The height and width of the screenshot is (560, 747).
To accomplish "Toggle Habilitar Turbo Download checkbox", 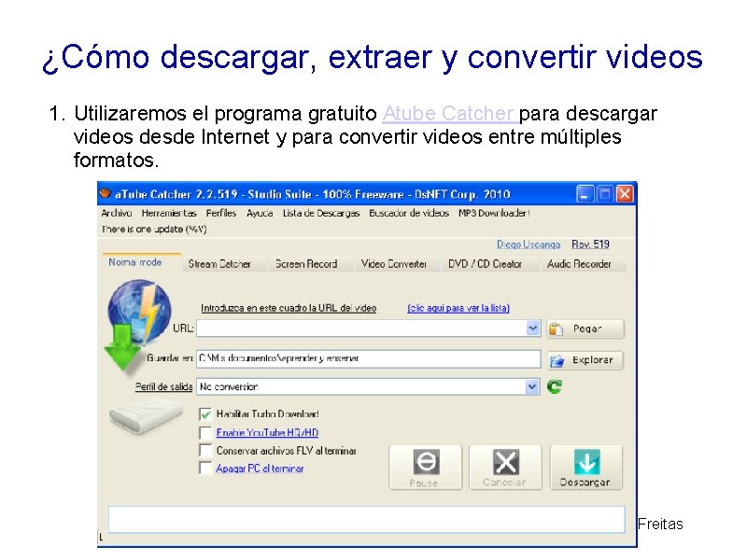I will [205, 414].
